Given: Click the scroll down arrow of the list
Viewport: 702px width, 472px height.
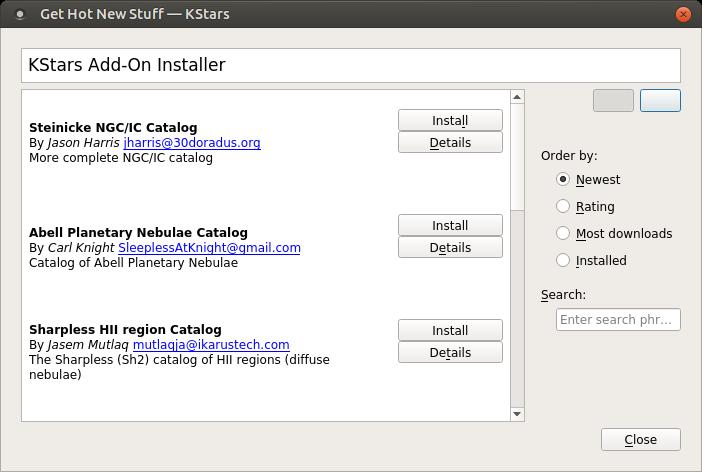Looking at the screenshot, I should tap(517, 413).
